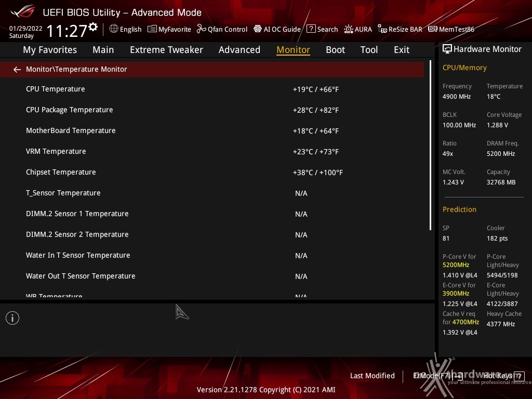Open AI OC Guide icon
Viewport: 532px width, 399px height.
[258, 29]
